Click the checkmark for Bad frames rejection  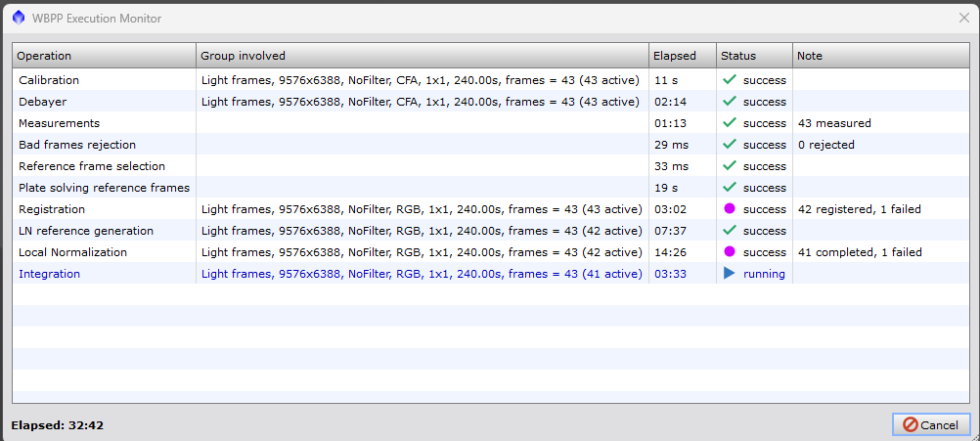pos(729,145)
